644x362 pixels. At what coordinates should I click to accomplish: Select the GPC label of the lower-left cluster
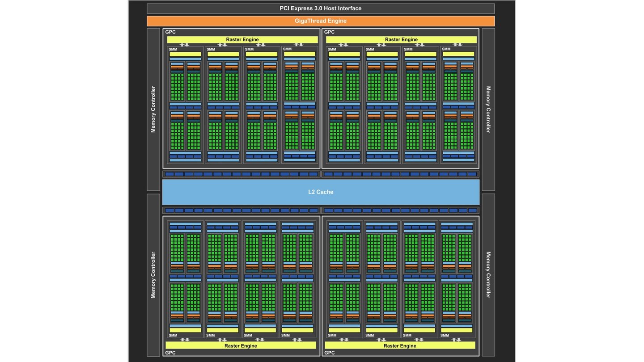tap(170, 353)
